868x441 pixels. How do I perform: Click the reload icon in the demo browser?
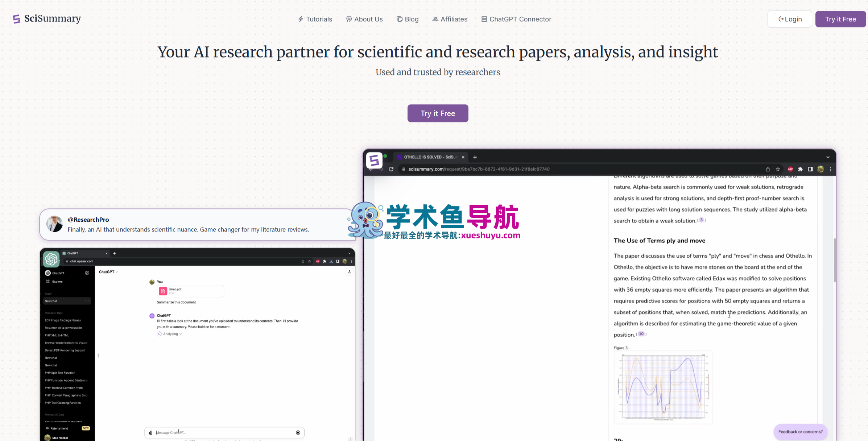(391, 169)
